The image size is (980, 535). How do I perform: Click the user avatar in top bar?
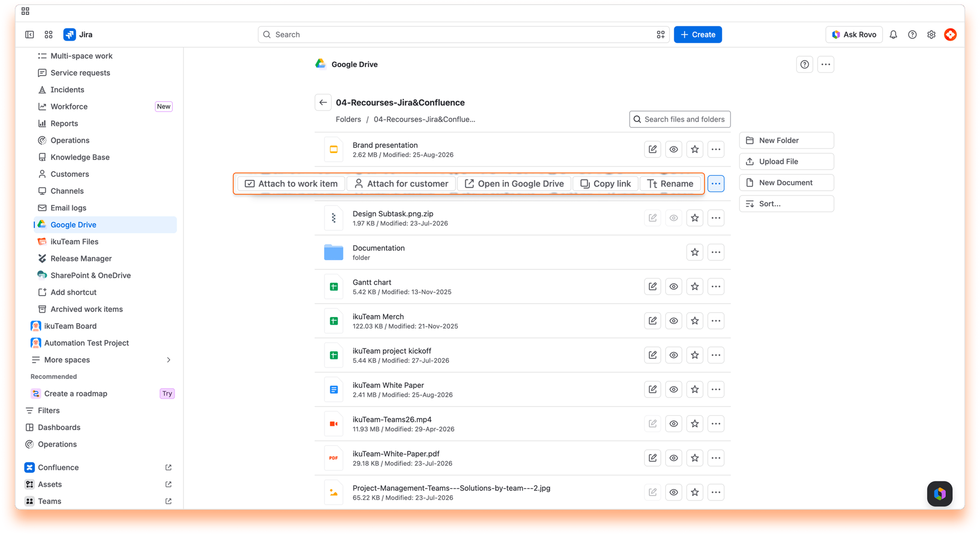(x=950, y=34)
